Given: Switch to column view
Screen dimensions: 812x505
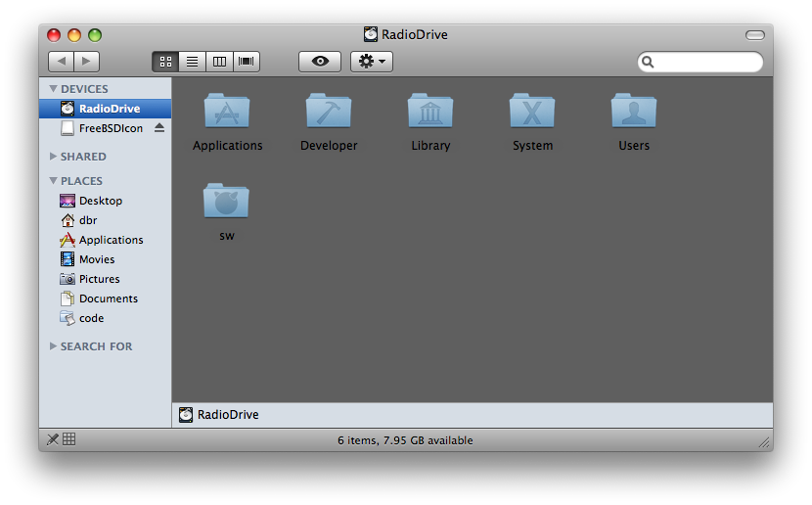Looking at the screenshot, I should [x=219, y=62].
